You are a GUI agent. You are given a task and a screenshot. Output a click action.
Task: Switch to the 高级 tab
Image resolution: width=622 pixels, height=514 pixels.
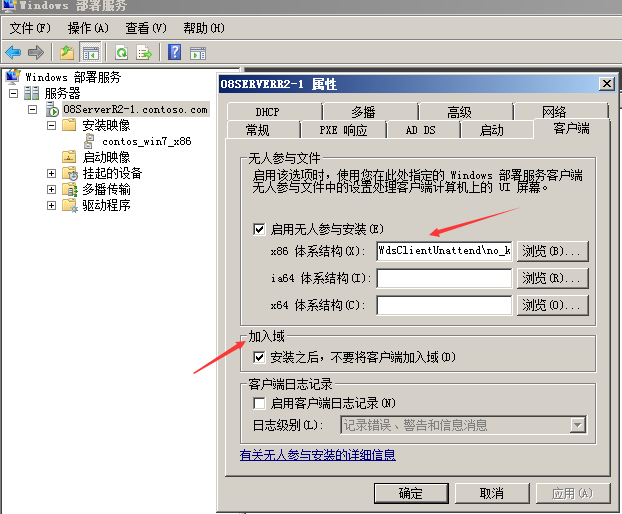tap(466, 112)
